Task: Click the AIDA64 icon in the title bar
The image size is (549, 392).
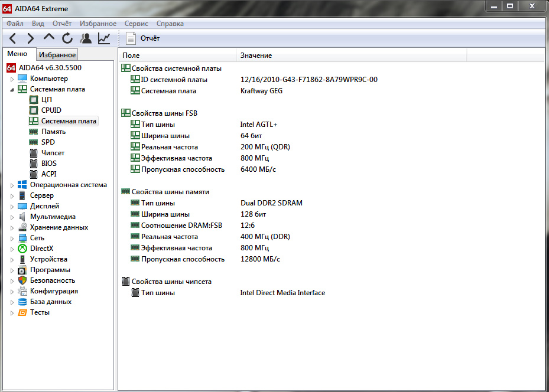Action: tap(7, 8)
